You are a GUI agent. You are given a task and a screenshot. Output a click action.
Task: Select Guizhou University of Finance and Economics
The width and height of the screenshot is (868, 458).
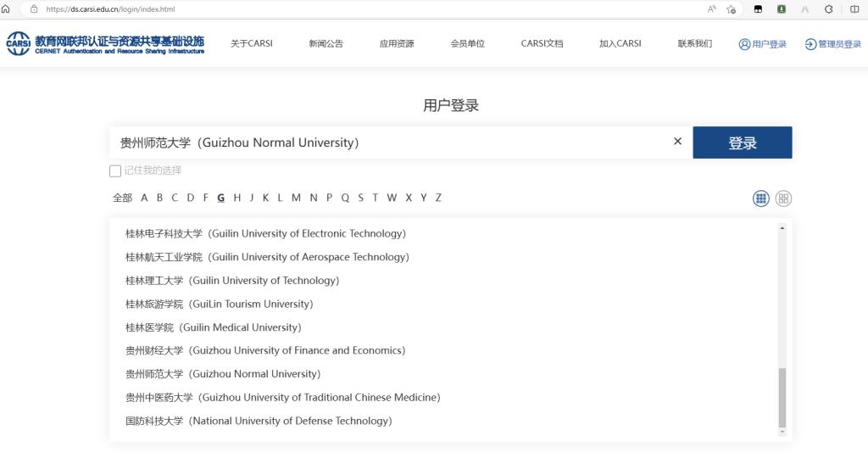click(x=265, y=350)
